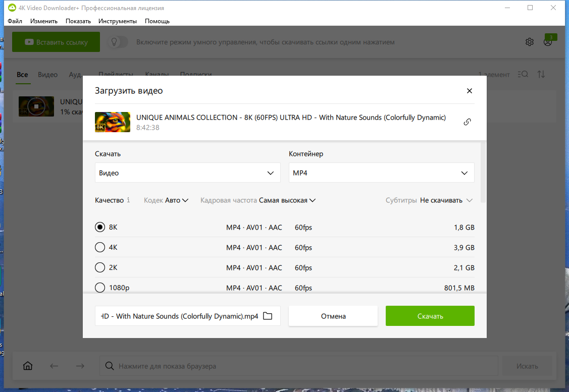Open search-in-list icon
Viewport: 569px width, 392px height.
(x=523, y=74)
